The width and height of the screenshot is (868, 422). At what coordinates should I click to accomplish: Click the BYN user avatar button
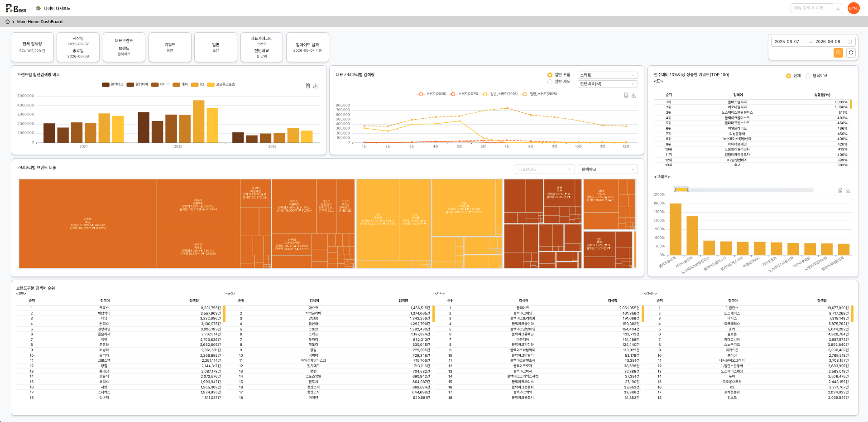[854, 8]
